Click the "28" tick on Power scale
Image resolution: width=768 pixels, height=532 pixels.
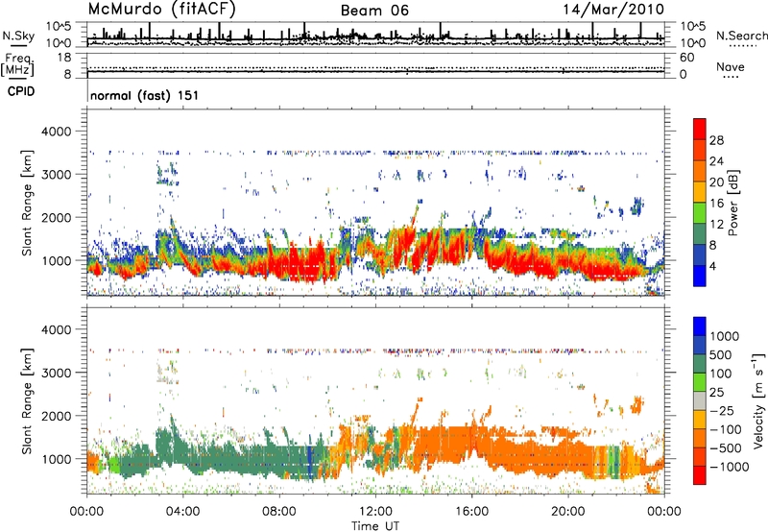point(716,140)
